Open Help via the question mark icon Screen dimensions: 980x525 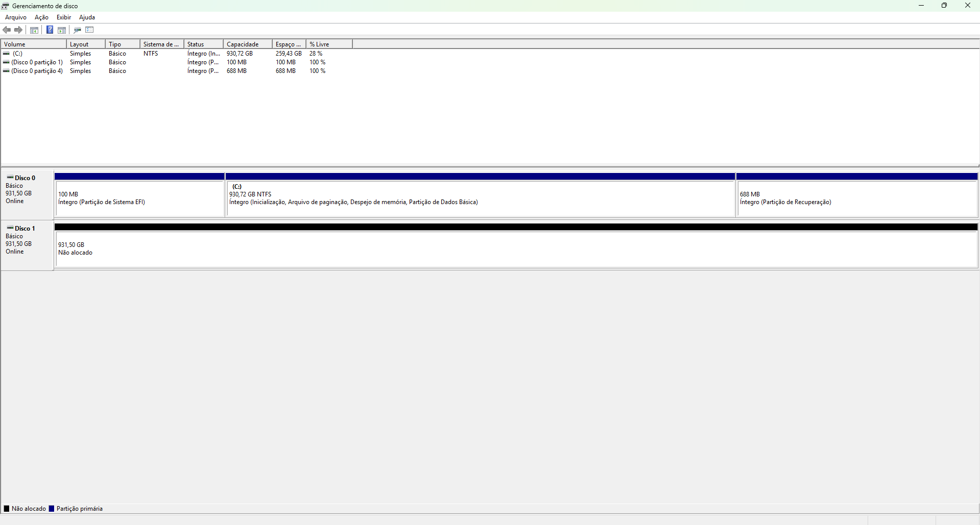(x=50, y=30)
